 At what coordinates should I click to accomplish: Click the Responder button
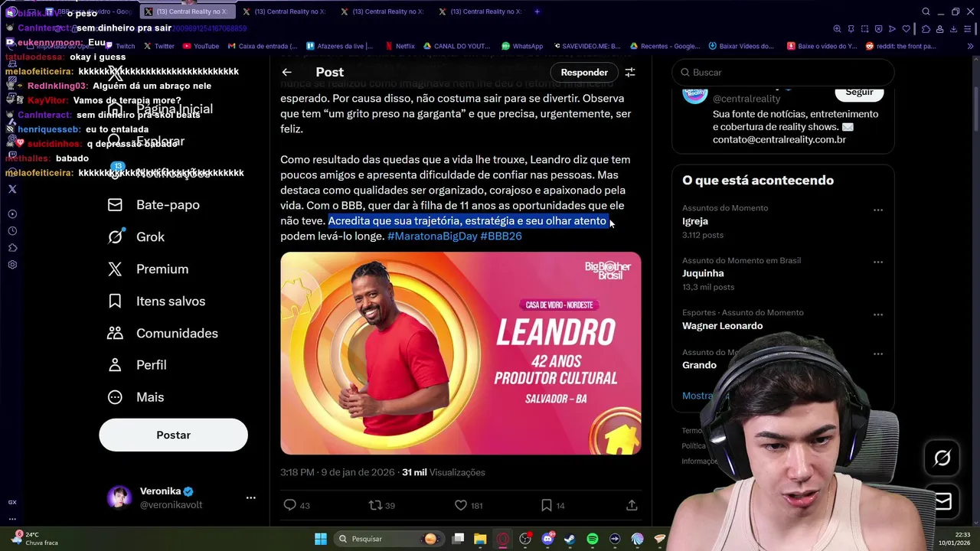[584, 72]
